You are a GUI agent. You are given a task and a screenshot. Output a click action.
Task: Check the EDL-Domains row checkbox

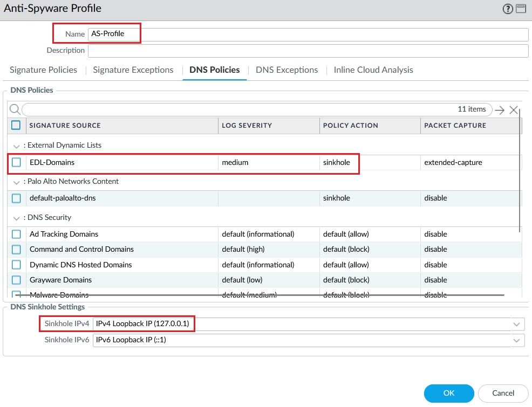16,162
